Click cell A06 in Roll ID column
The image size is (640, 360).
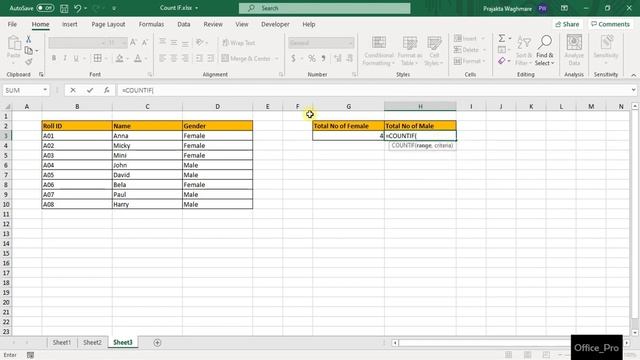tap(77, 185)
